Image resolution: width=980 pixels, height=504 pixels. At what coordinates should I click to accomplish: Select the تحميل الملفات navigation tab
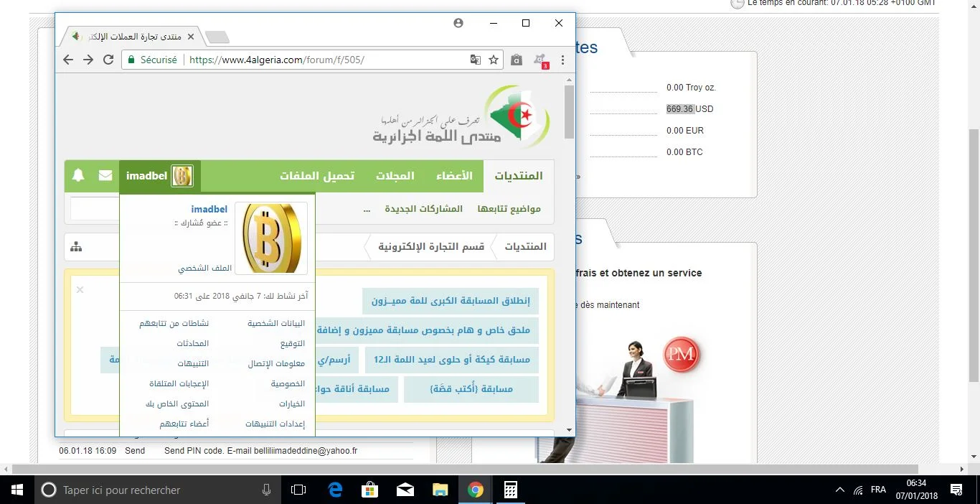coord(317,176)
